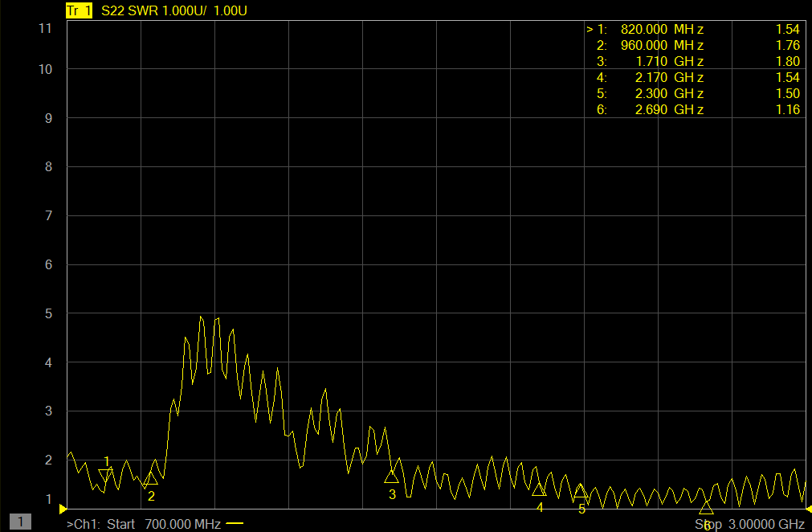Click the 1.000U/ scale-per-division value in header
Viewport: 812px width, 532px height.
[x=185, y=11]
